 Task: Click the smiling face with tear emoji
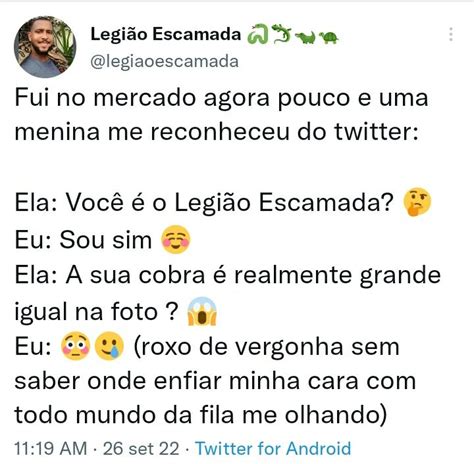109,346
